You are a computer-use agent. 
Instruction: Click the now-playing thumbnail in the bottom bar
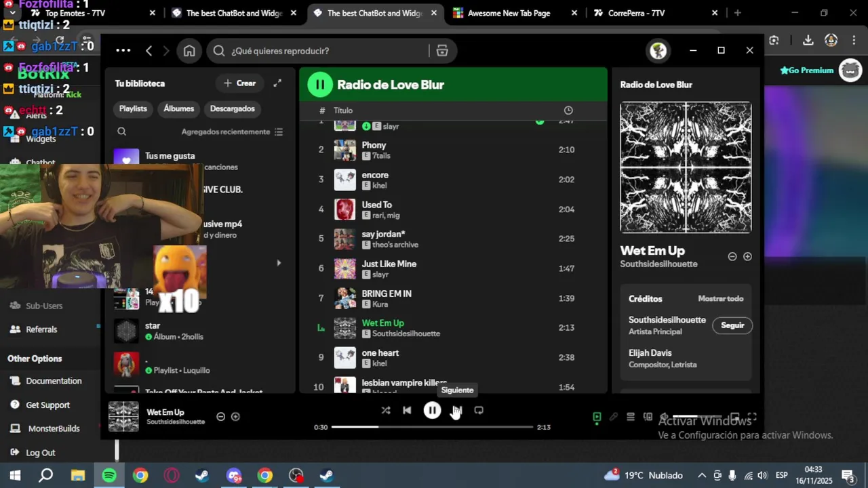pyautogui.click(x=123, y=417)
